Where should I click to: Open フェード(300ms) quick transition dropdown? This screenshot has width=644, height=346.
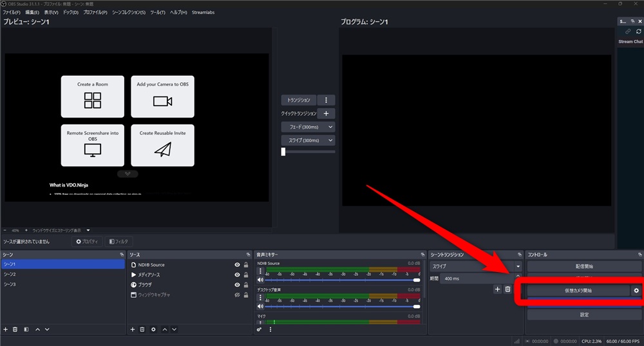click(308, 127)
